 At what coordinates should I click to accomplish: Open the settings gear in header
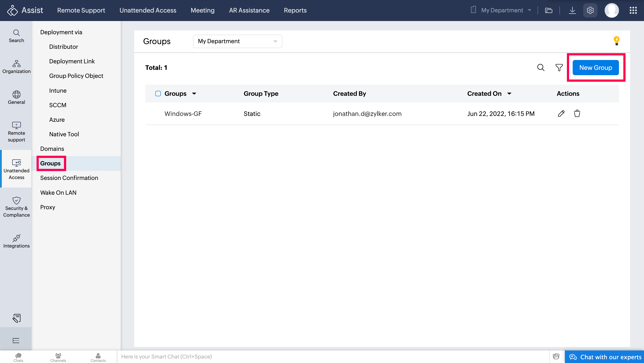(x=590, y=11)
